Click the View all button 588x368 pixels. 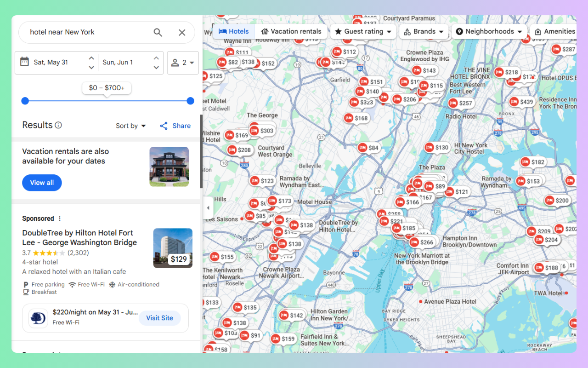(x=42, y=183)
